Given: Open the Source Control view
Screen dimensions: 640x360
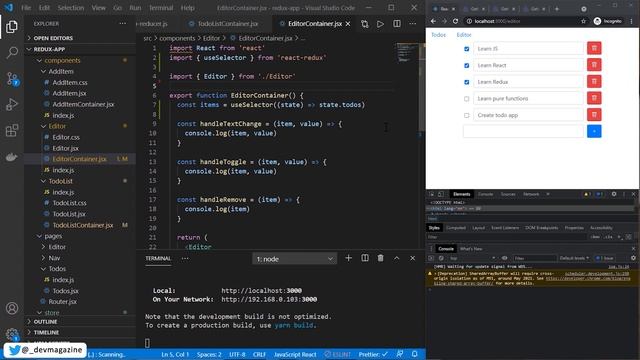Looking at the screenshot, I should click(x=12, y=79).
